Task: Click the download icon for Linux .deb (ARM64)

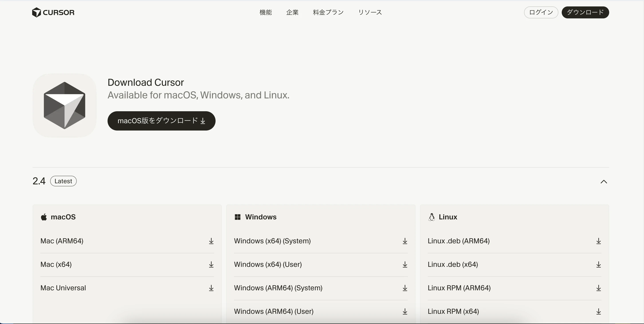Action: (x=599, y=241)
